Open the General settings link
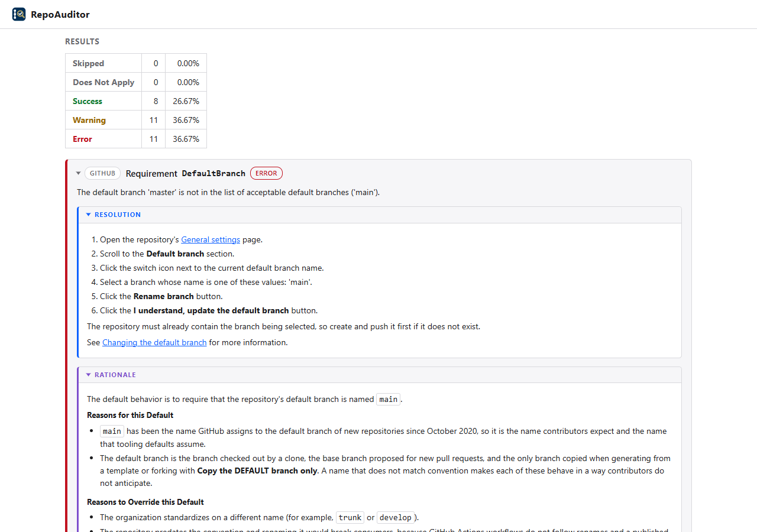This screenshot has width=757, height=532. click(x=211, y=239)
